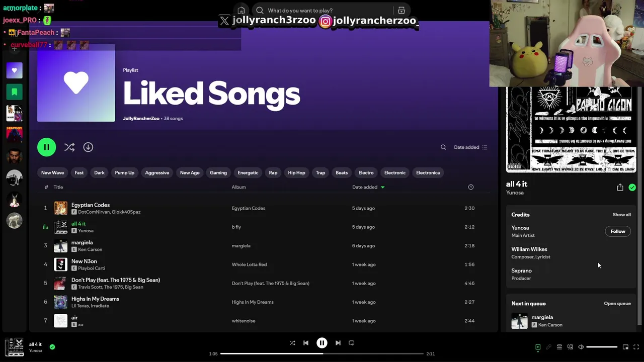Click the bottom-left now playing cover art

pyautogui.click(x=14, y=347)
